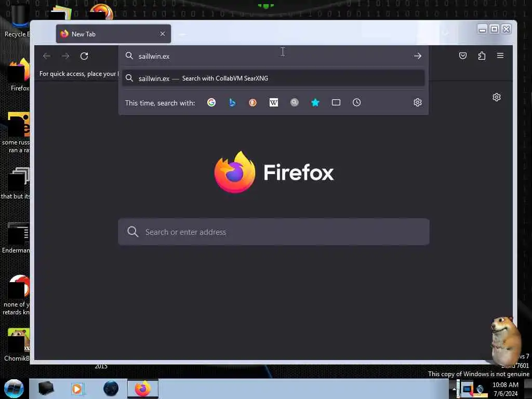Image resolution: width=532 pixels, height=399 pixels.
Task: Open the Firefox hamburger menu
Action: point(500,55)
